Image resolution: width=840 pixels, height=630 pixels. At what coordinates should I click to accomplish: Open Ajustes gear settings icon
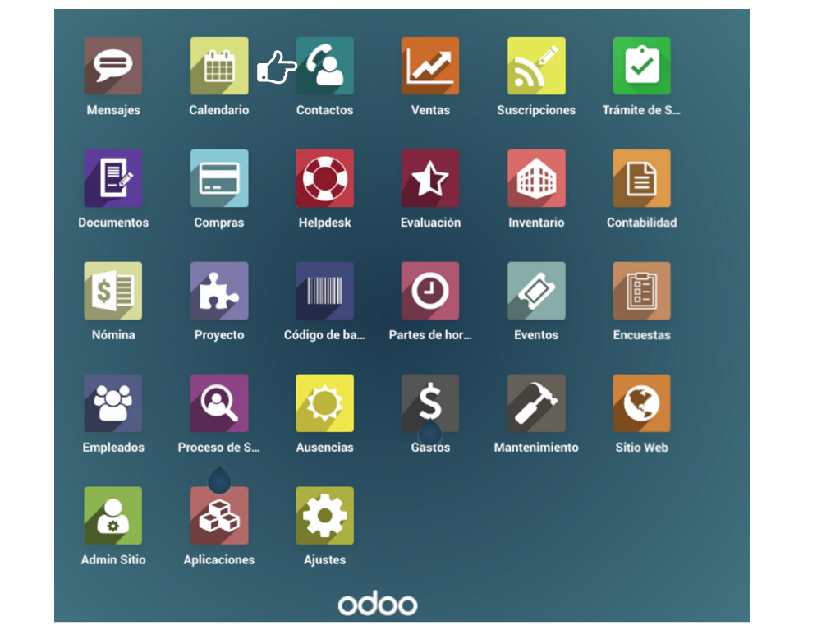point(324,516)
